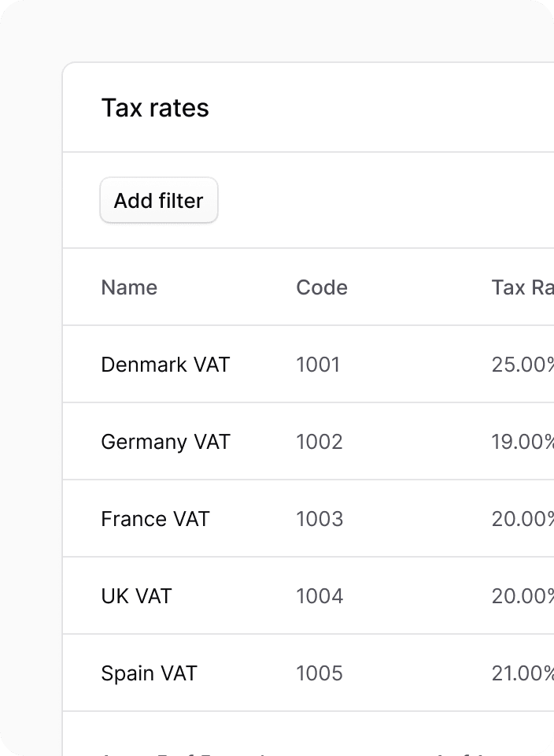
Task: Select the Spain VAT entry
Action: tap(149, 673)
